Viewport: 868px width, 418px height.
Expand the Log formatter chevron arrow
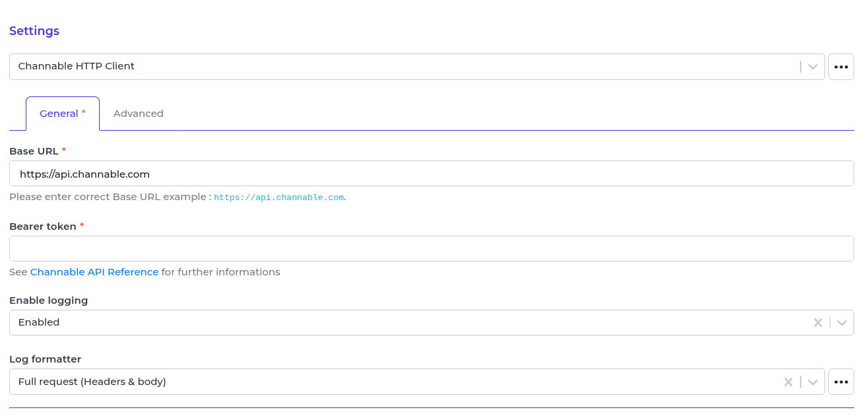(813, 382)
